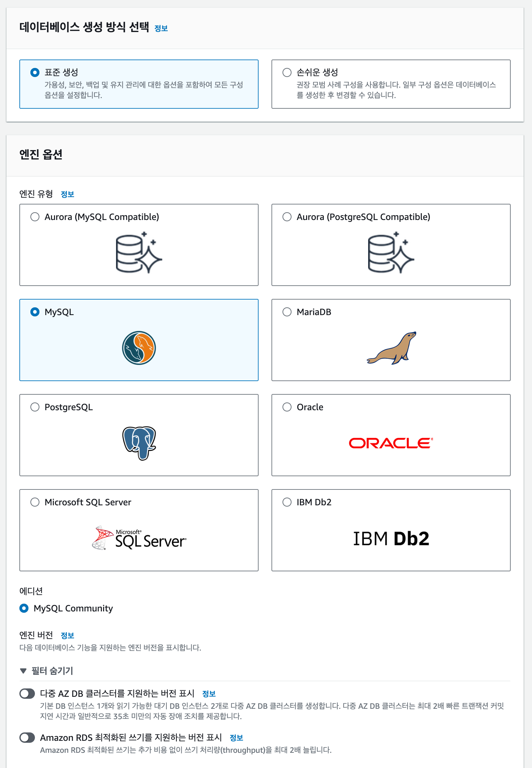
Task: Click the Aurora PostgreSQL Compatible database icon
Action: 391,252
